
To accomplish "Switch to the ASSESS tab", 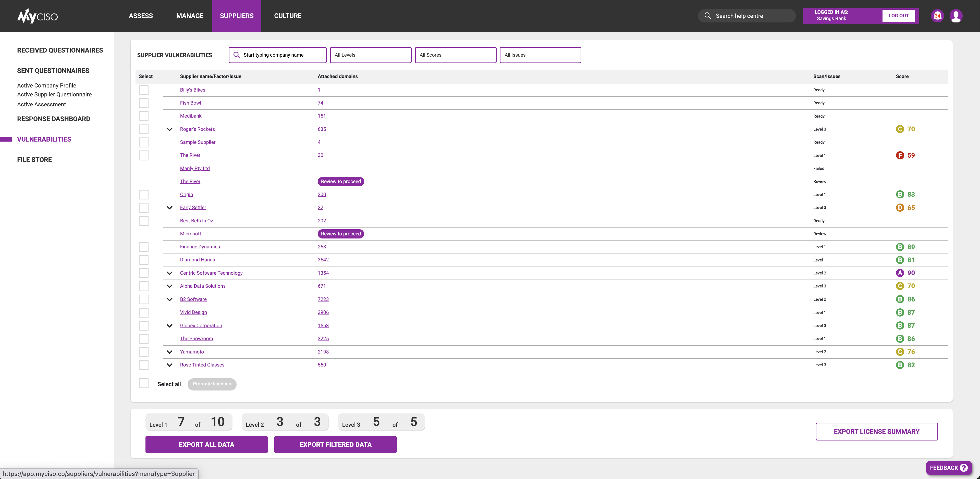I will (x=141, y=16).
